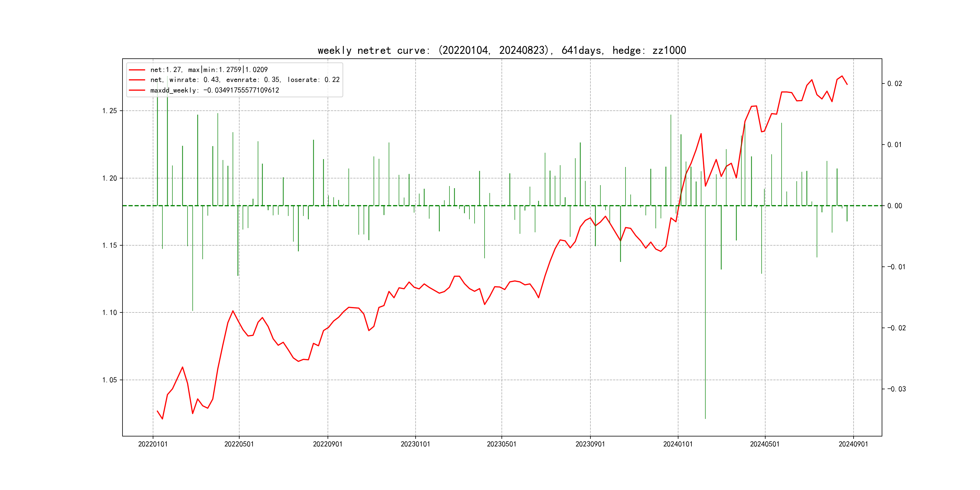Click the 20230901 x-axis label
Screen dimensions: 980x490
tap(590, 444)
